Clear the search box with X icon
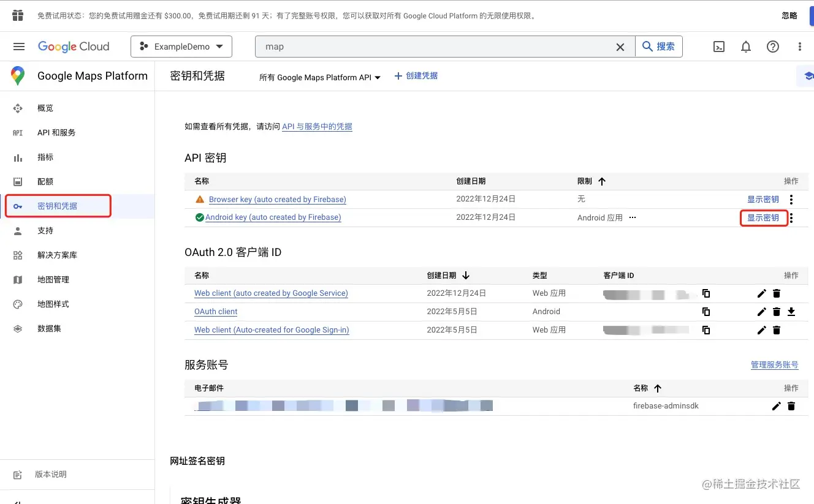This screenshot has width=814, height=504. [x=620, y=47]
